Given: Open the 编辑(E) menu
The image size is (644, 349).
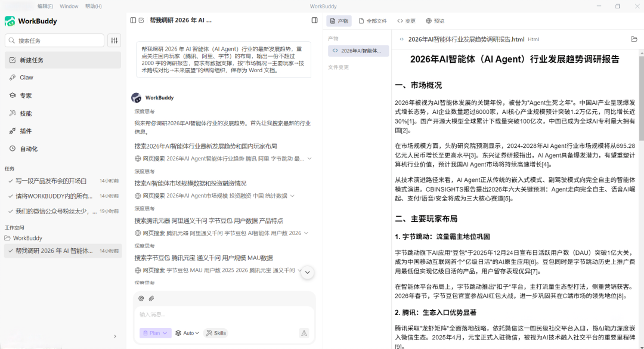Looking at the screenshot, I should [x=45, y=6].
